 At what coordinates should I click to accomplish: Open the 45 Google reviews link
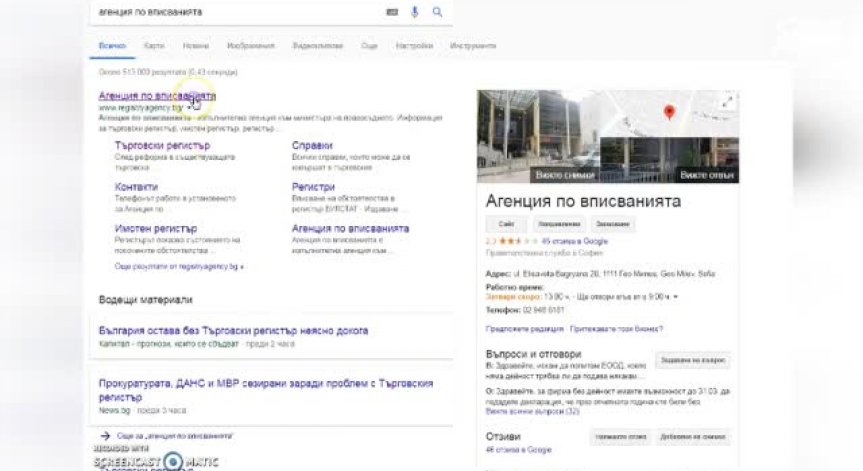575,241
